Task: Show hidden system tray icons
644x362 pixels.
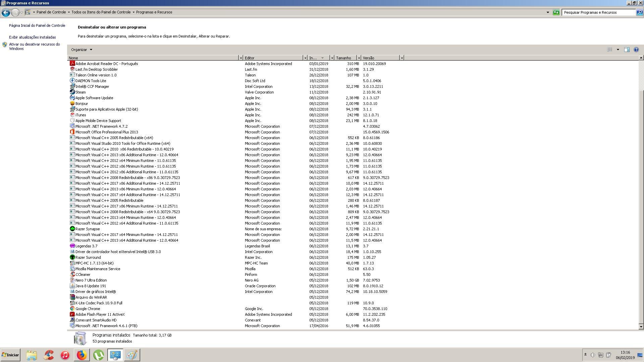Action: click(585, 355)
